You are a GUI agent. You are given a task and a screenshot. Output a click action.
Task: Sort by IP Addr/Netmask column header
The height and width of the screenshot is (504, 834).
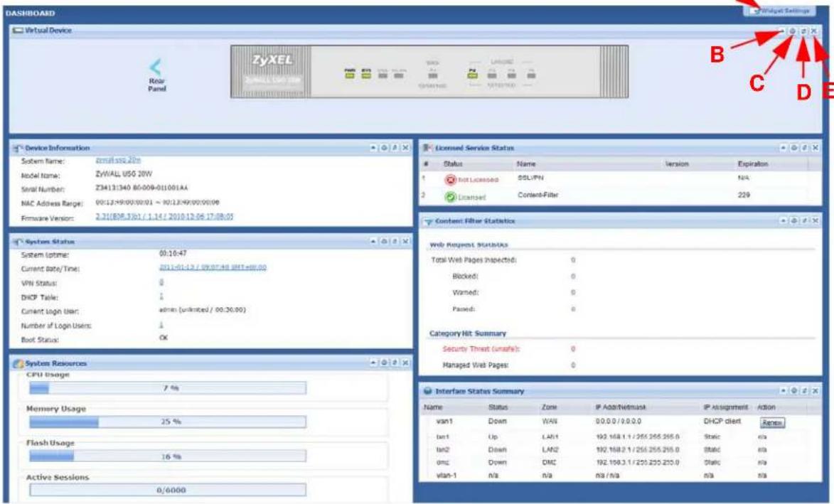(621, 407)
